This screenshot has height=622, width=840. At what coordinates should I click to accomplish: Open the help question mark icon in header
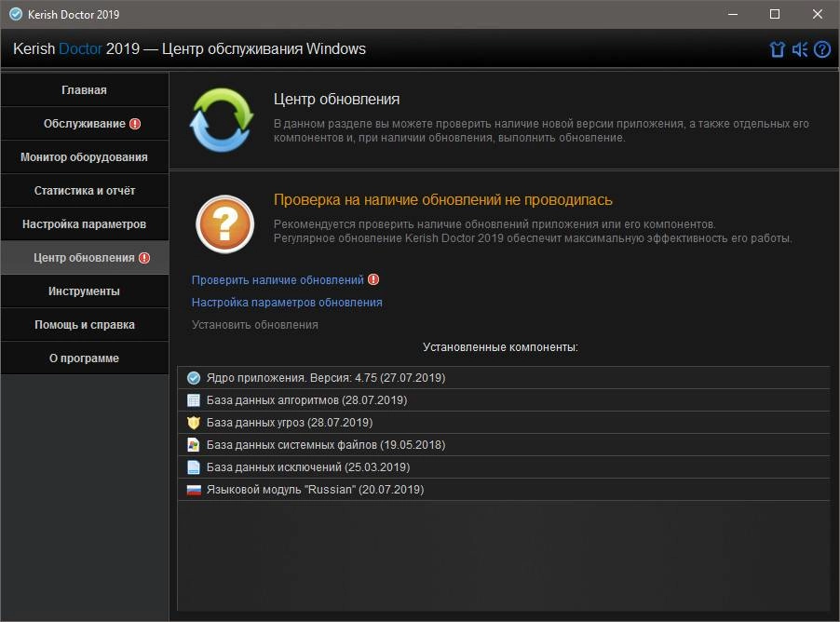tap(822, 49)
